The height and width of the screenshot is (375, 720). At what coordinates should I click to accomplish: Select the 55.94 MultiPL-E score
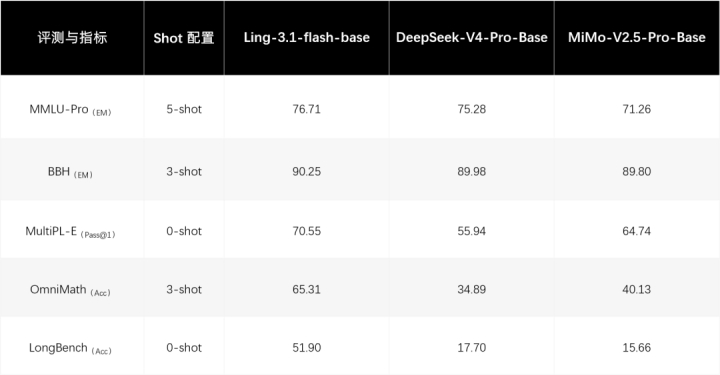(x=472, y=231)
